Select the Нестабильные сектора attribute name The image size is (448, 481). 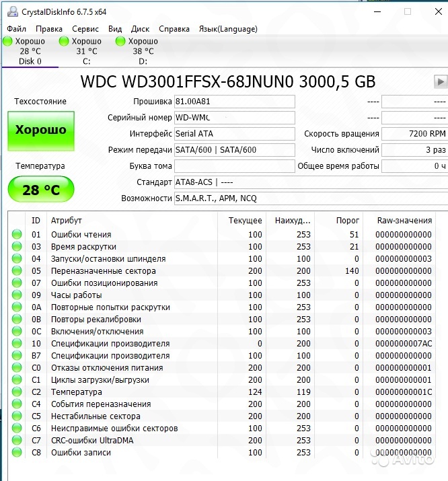96,416
